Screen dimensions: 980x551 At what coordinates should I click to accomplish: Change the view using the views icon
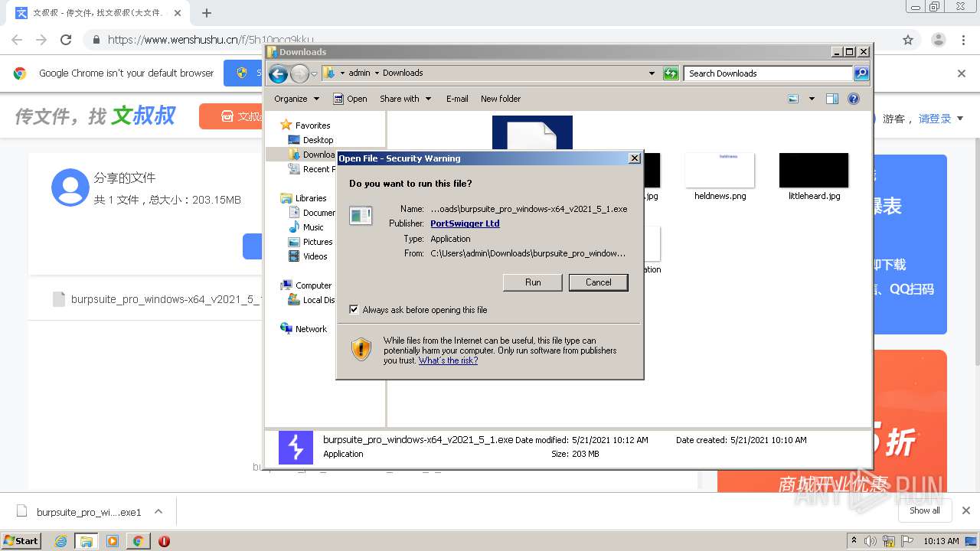[793, 99]
